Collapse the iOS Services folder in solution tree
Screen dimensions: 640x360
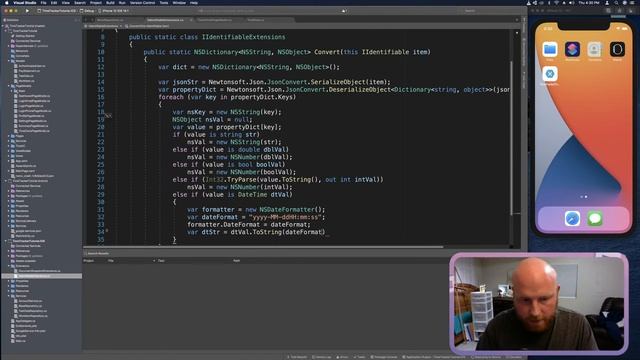pos(9,296)
